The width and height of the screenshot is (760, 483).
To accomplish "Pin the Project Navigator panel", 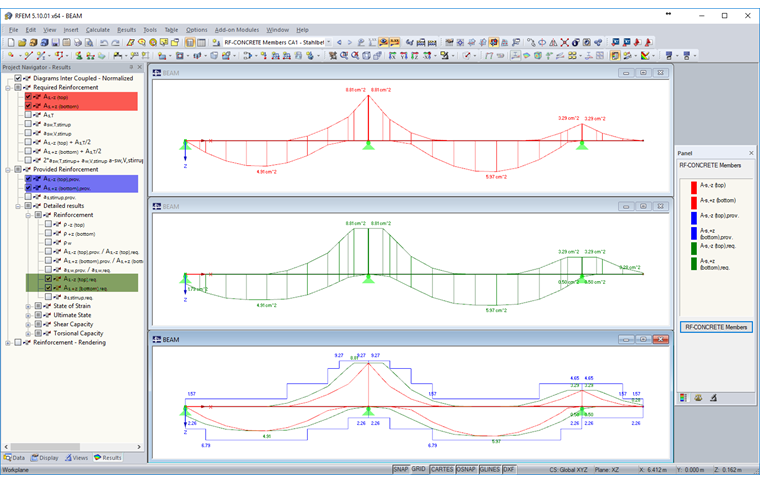I will (x=131, y=67).
